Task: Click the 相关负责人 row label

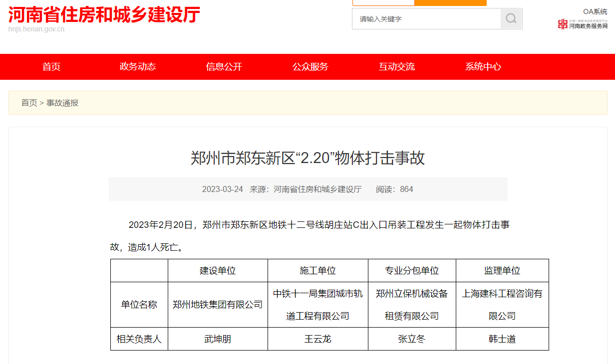Action: (139, 339)
